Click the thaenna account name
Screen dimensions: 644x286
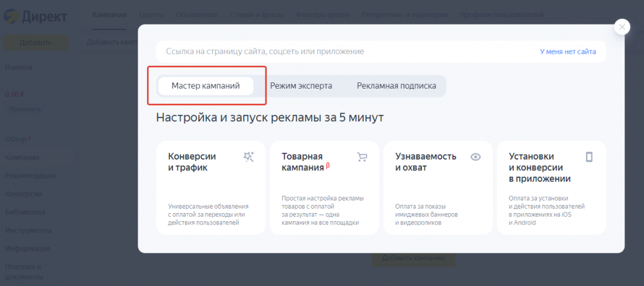click(18, 67)
